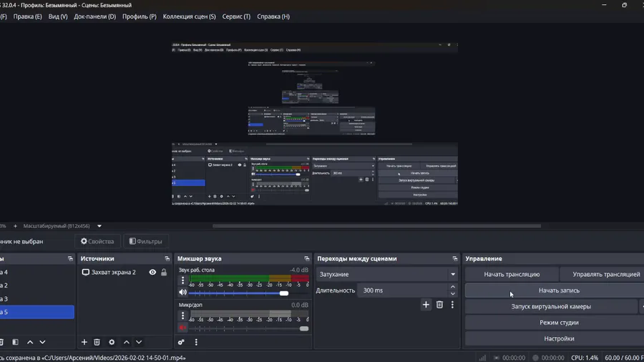Open the scene filters icon in the scenes toolbar

[15, 342]
